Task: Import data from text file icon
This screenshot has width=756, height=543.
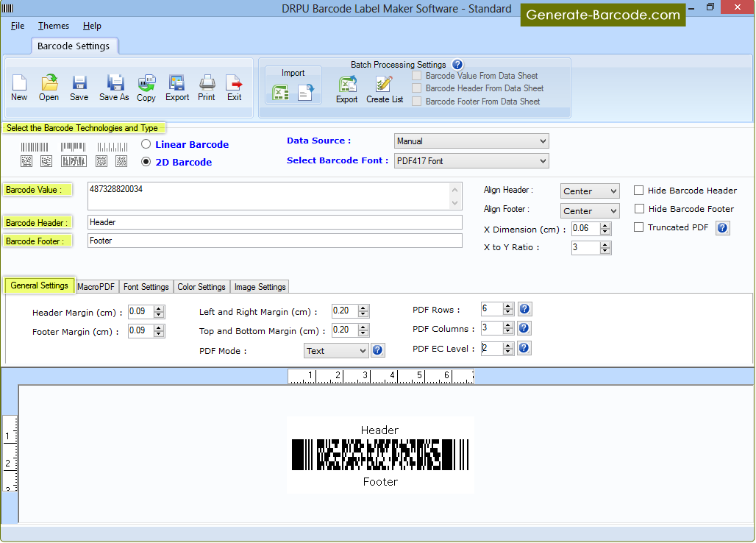Action: point(306,92)
